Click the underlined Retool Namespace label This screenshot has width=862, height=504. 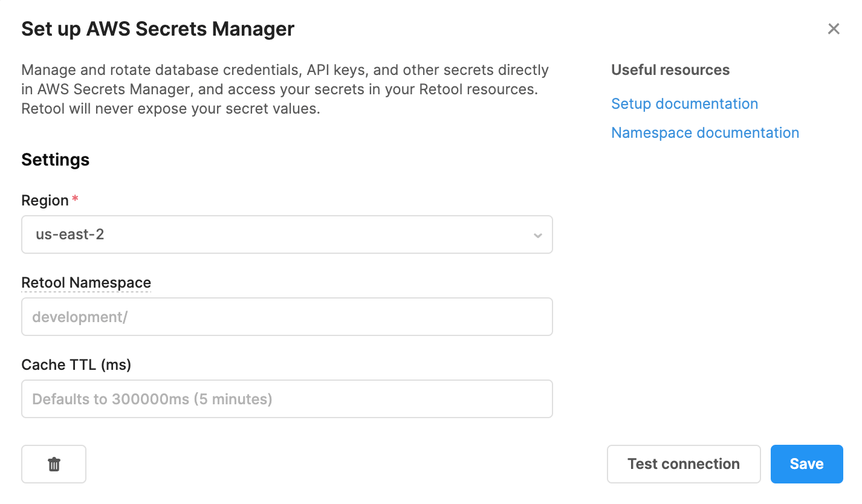pos(86,283)
